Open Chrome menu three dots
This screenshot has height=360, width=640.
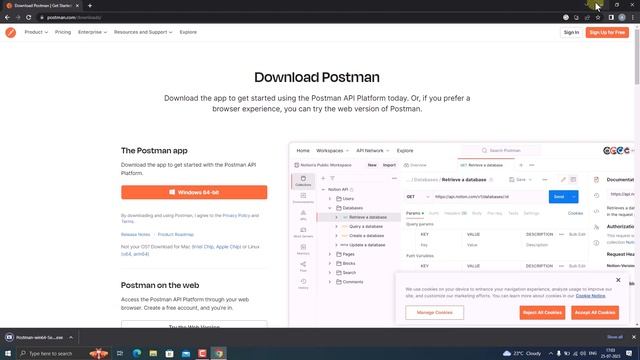(x=633, y=18)
